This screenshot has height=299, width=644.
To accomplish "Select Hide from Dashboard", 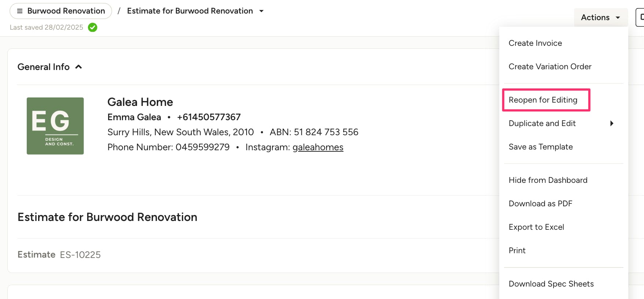I will (x=548, y=180).
